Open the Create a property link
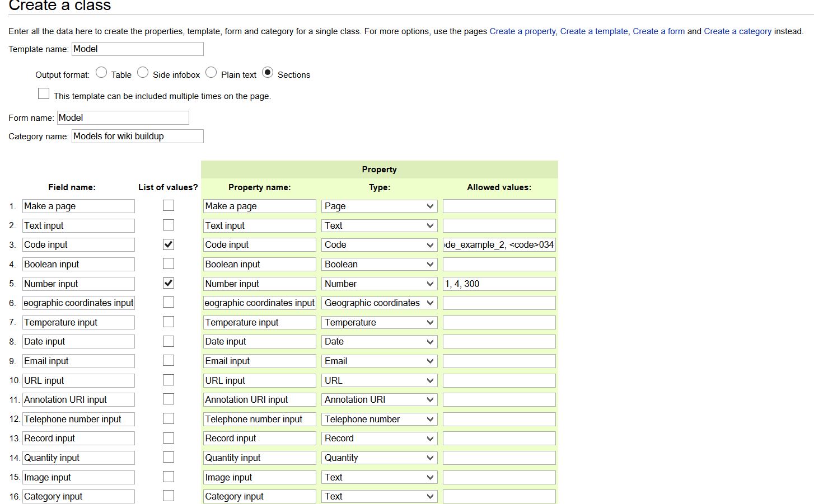The image size is (814, 504). click(522, 31)
